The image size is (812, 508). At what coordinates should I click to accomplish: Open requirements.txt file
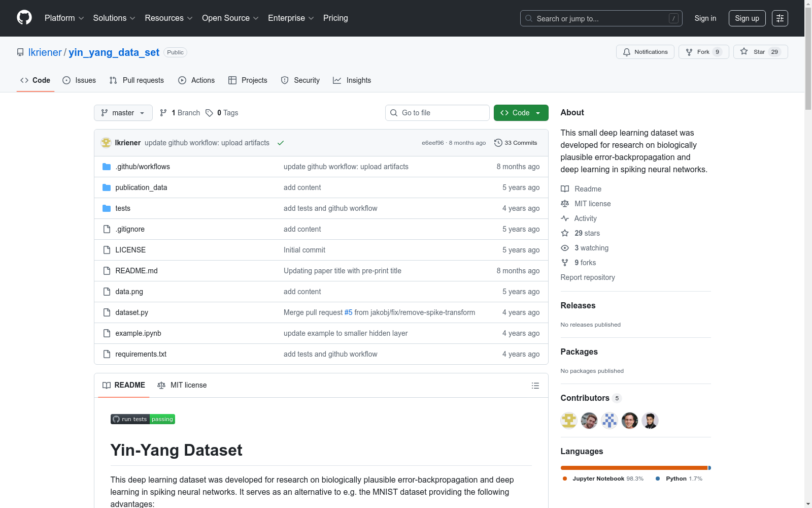coord(141,354)
